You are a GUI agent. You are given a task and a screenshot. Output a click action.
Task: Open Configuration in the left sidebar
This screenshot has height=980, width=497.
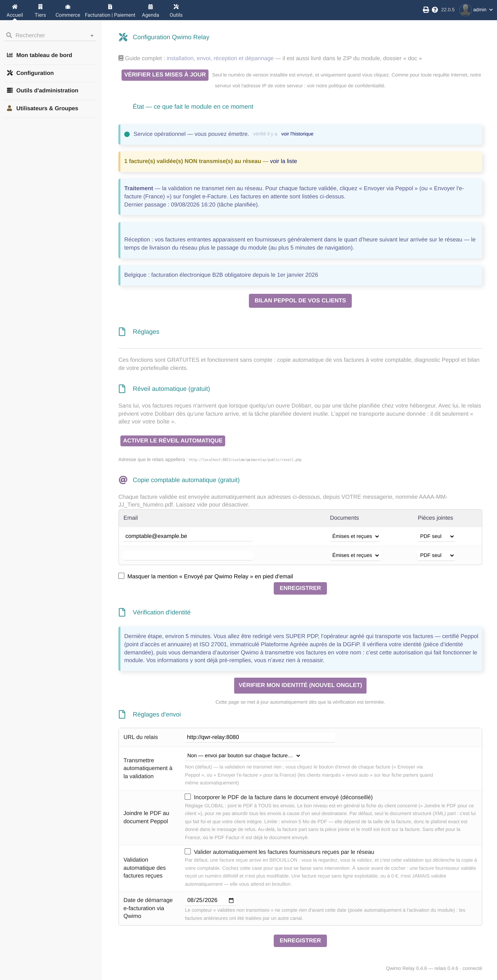click(35, 73)
